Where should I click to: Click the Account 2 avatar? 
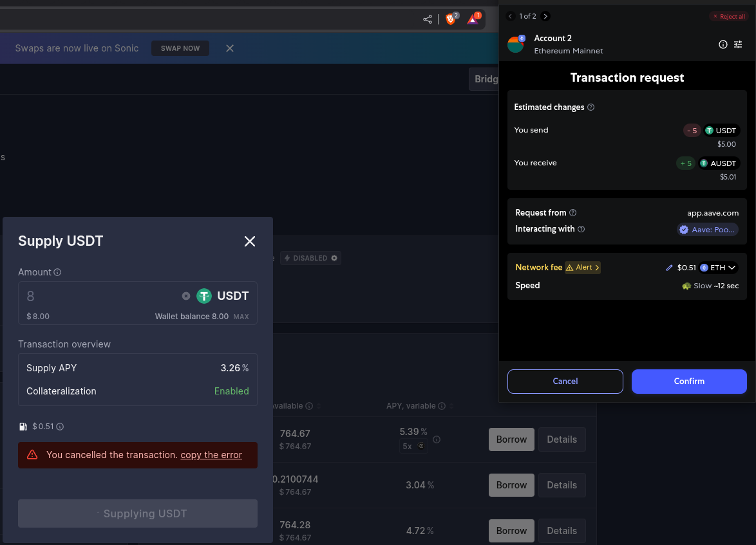[516, 44]
